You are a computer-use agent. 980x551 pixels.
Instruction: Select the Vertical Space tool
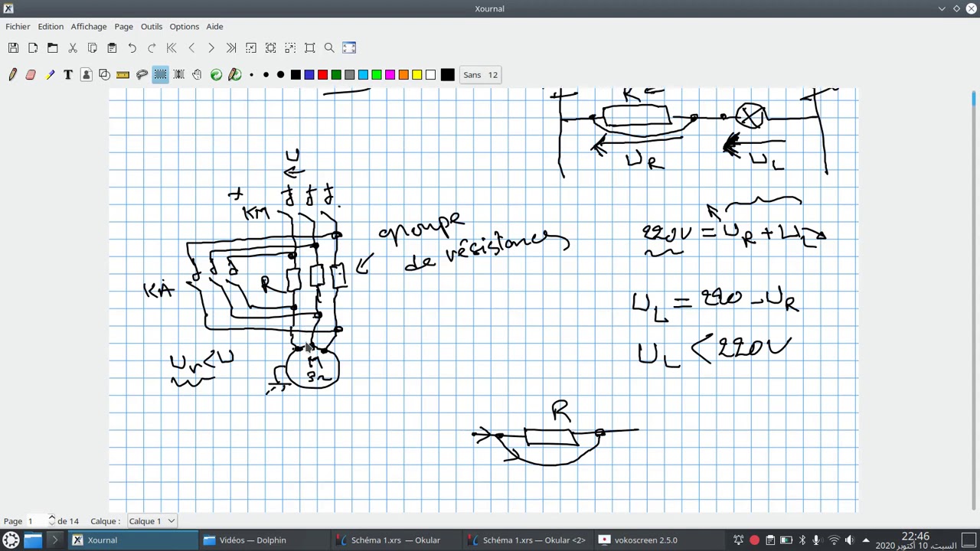[x=178, y=75]
